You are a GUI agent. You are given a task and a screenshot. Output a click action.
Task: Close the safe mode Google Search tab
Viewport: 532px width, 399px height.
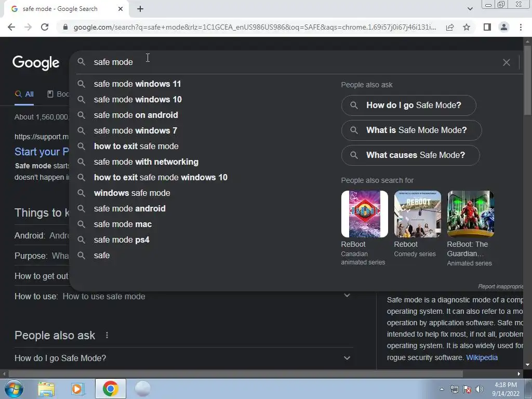pyautogui.click(x=121, y=9)
